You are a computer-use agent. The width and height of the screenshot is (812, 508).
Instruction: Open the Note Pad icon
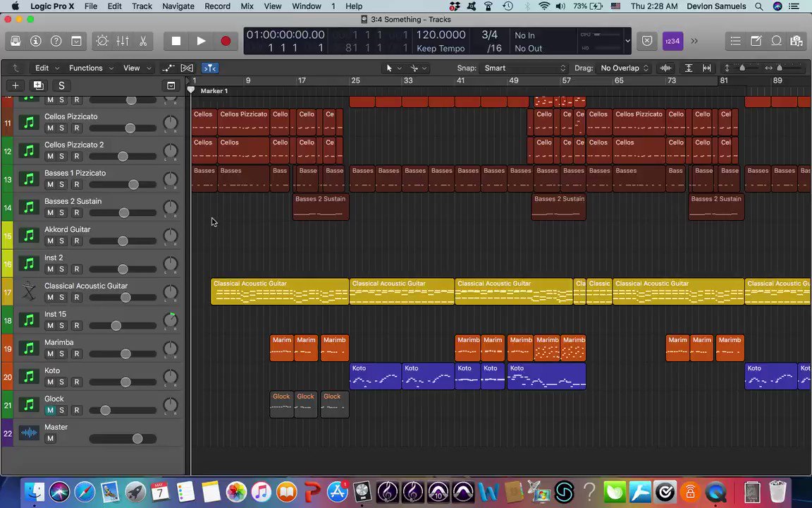click(756, 41)
